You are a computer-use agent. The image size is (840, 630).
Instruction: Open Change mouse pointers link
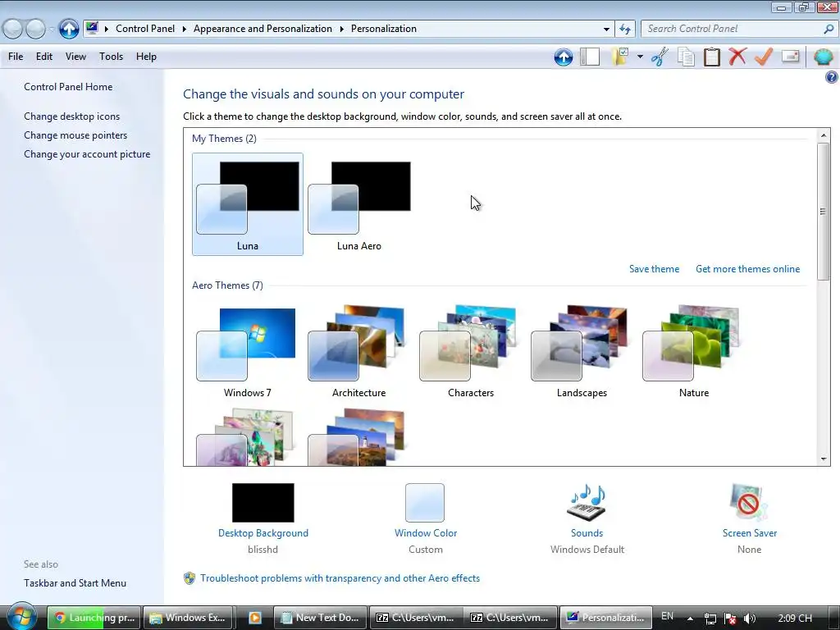click(75, 135)
